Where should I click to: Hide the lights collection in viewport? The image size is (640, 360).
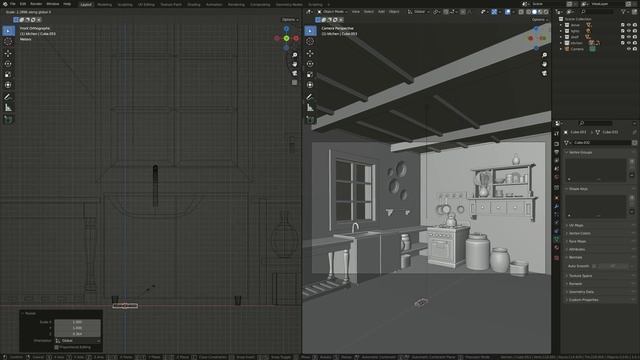tap(629, 31)
